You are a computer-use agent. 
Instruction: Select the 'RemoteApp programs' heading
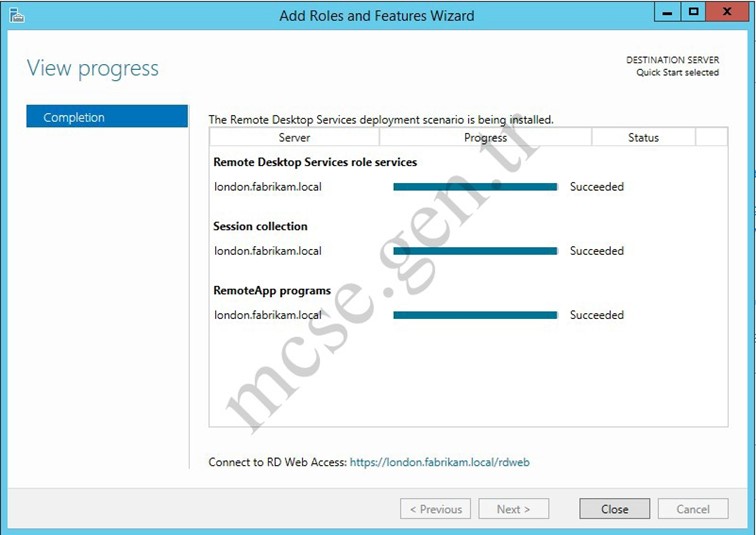pos(272,291)
